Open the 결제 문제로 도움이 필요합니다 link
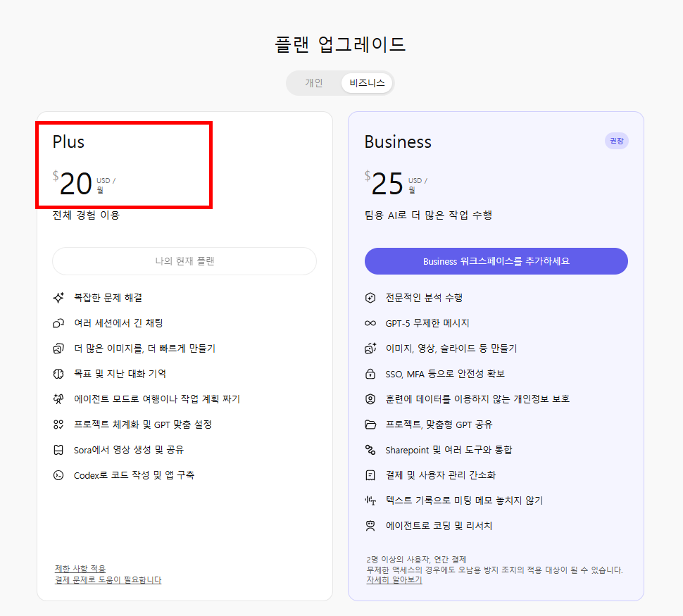The width and height of the screenshot is (683, 616). click(x=108, y=580)
